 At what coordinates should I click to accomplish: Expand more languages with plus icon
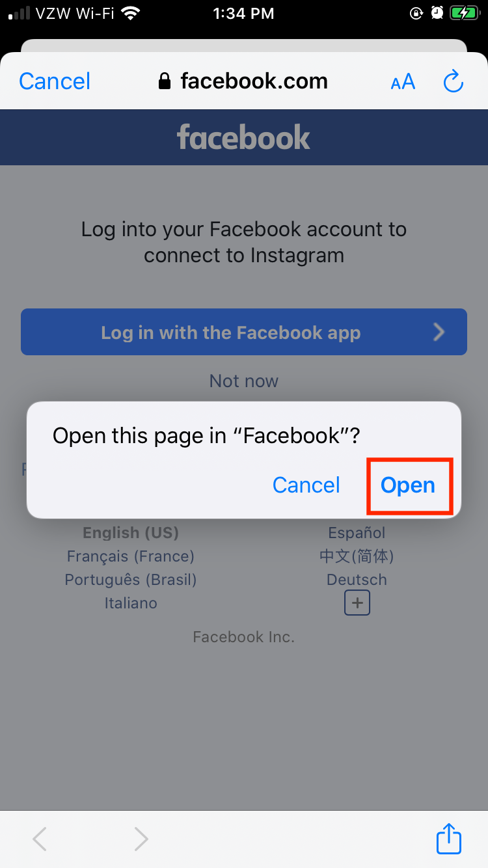coord(357,603)
